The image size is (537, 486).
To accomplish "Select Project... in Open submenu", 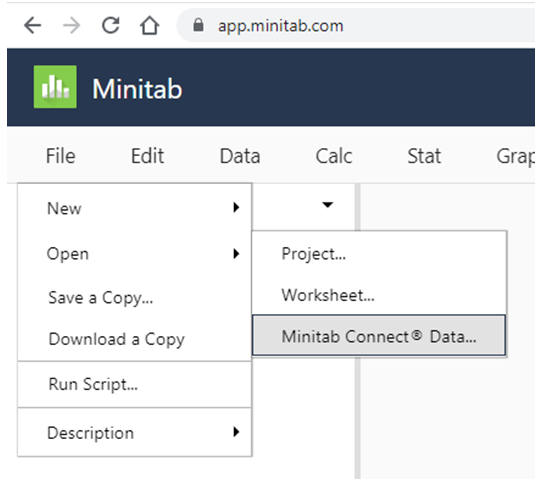I will pos(379,254).
